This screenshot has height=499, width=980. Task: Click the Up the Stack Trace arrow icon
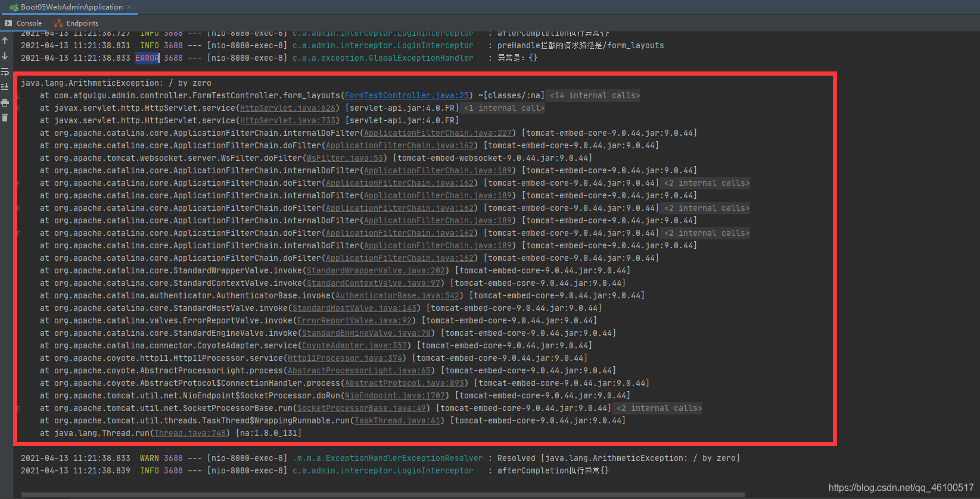pyautogui.click(x=5, y=40)
